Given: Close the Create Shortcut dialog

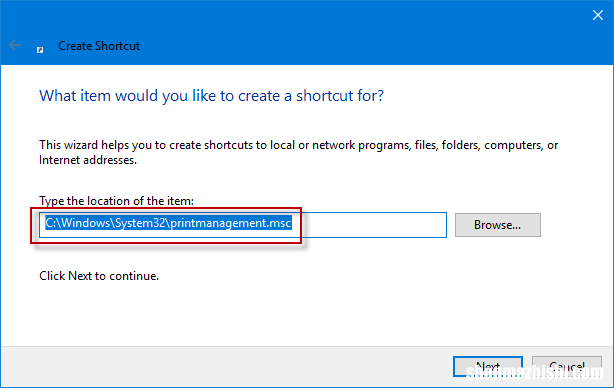Looking at the screenshot, I should tap(598, 15).
